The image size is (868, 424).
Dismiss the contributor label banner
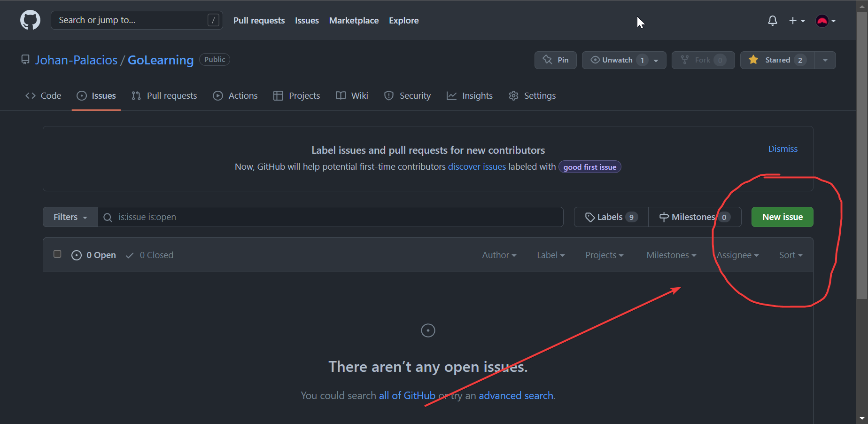783,149
